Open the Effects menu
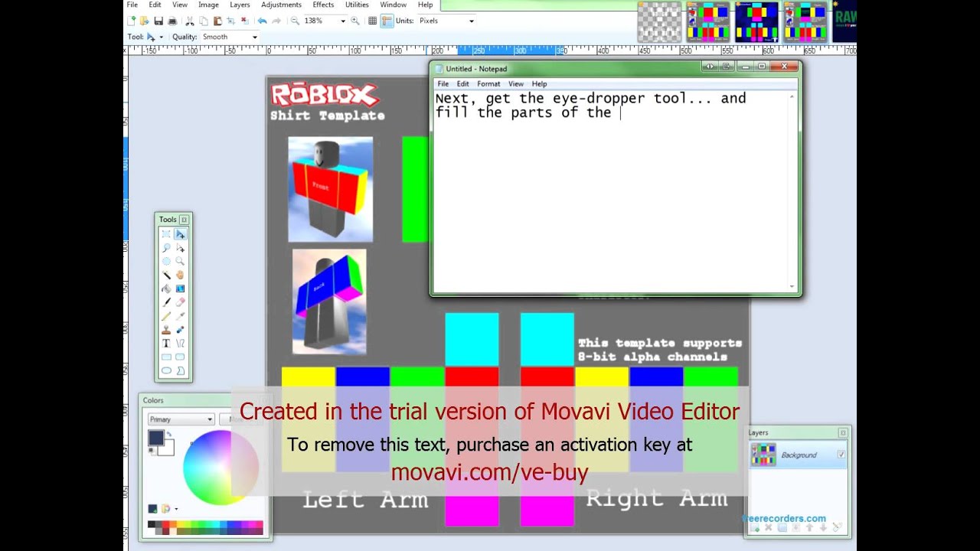 pyautogui.click(x=323, y=5)
